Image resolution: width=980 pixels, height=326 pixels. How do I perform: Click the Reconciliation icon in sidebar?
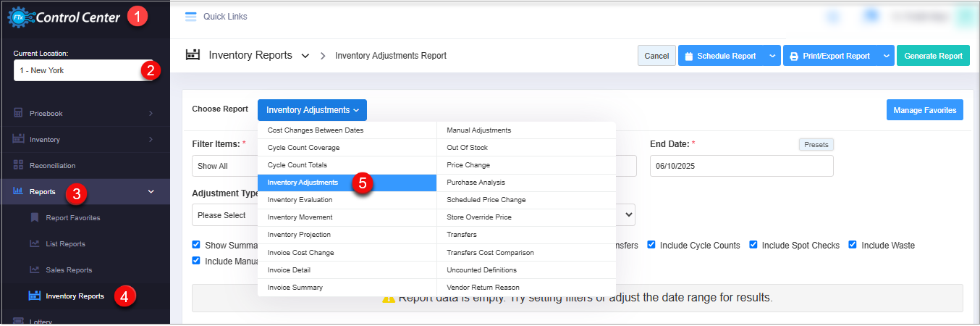[x=19, y=165]
